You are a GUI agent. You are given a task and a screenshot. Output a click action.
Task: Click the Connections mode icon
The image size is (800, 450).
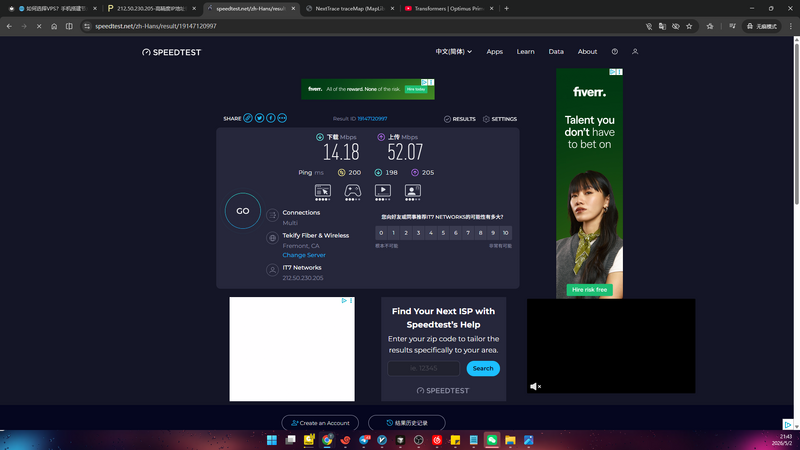[272, 215]
